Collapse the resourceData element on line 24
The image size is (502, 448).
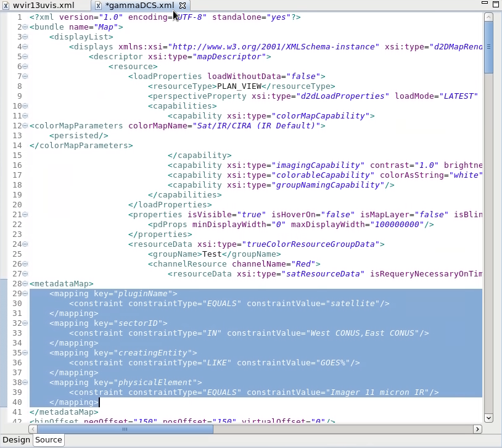point(25,244)
